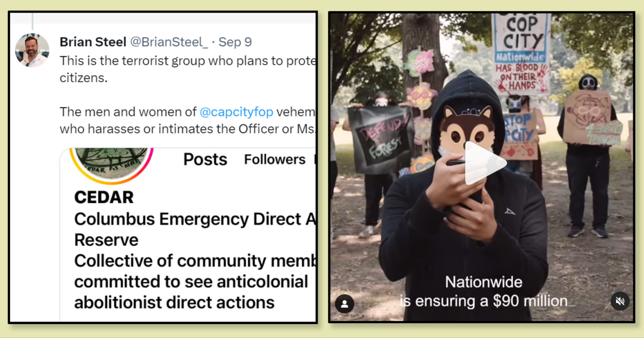Select the Followers count label

coord(275,159)
